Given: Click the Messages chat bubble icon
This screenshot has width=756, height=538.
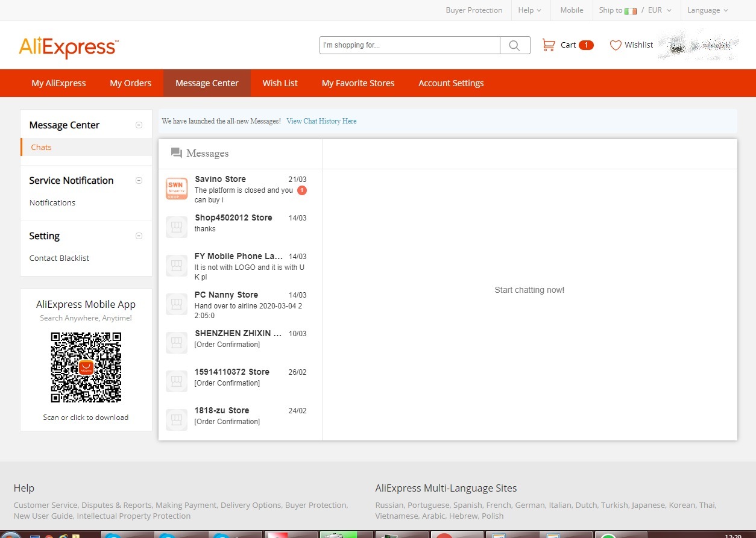Looking at the screenshot, I should [x=177, y=153].
